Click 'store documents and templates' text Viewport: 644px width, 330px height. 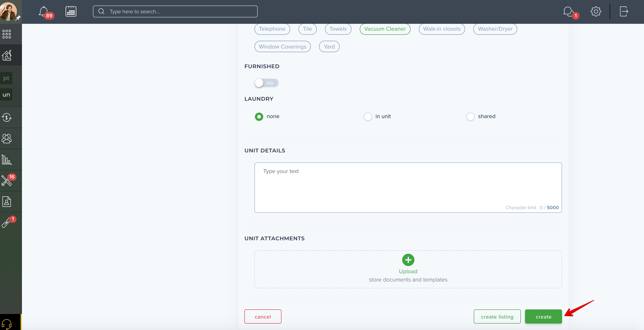pyautogui.click(x=408, y=280)
